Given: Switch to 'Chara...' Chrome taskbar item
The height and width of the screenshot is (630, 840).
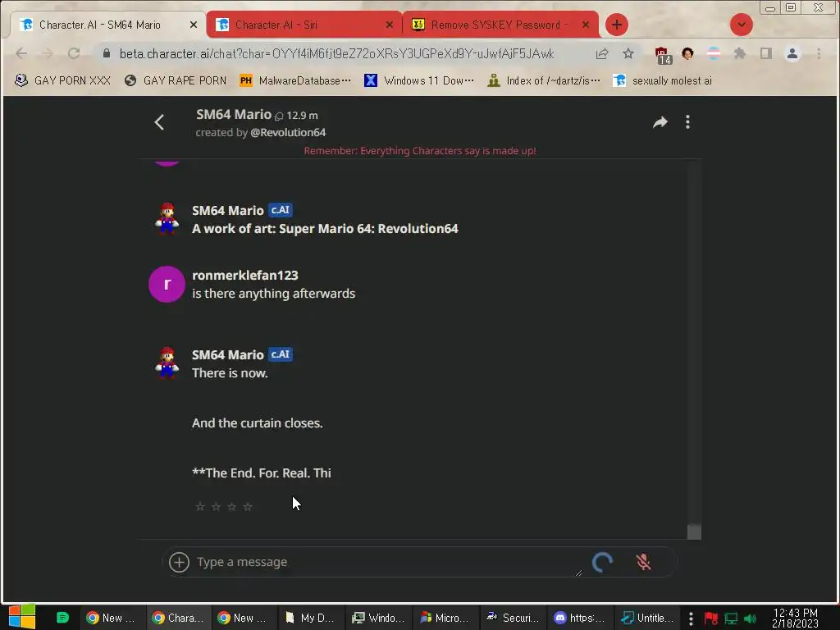Looking at the screenshot, I should point(177,618).
